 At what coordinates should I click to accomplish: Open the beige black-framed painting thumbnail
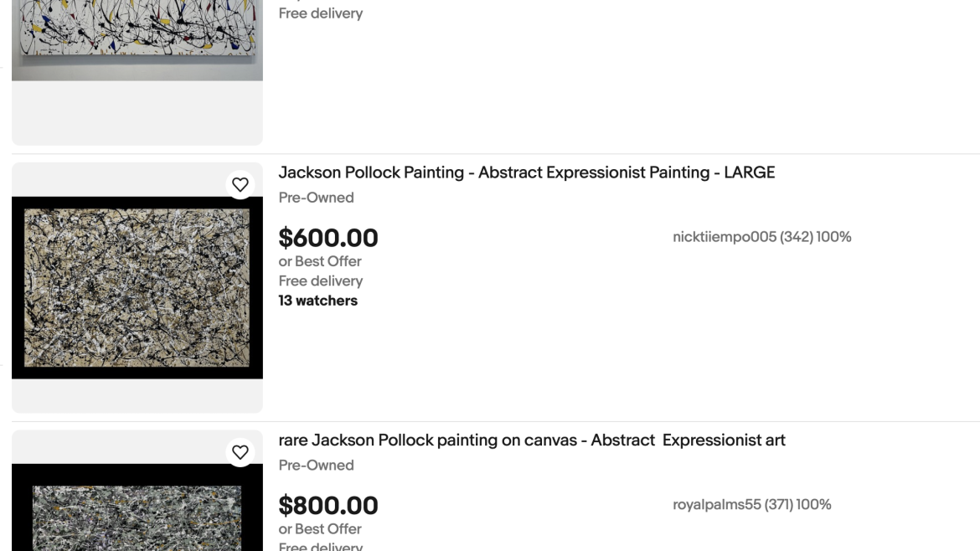coord(137,287)
